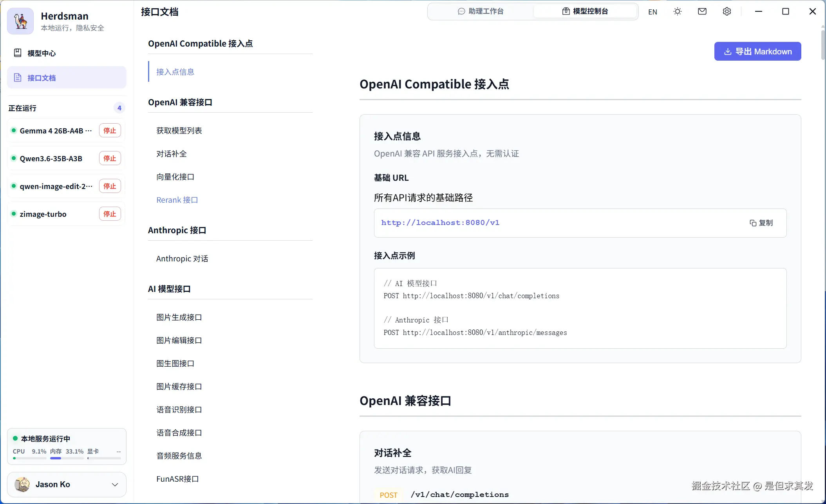Image resolution: width=826 pixels, height=504 pixels.
Task: Jump to 语音识别接口 section
Action: [179, 410]
